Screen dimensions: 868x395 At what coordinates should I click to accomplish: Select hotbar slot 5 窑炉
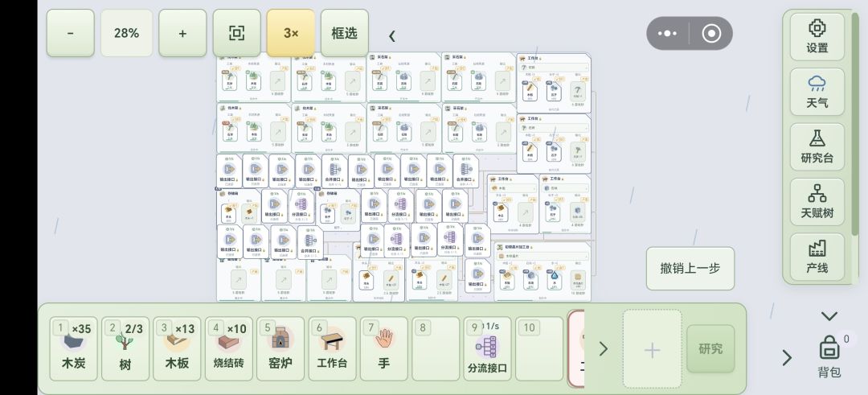(x=280, y=348)
